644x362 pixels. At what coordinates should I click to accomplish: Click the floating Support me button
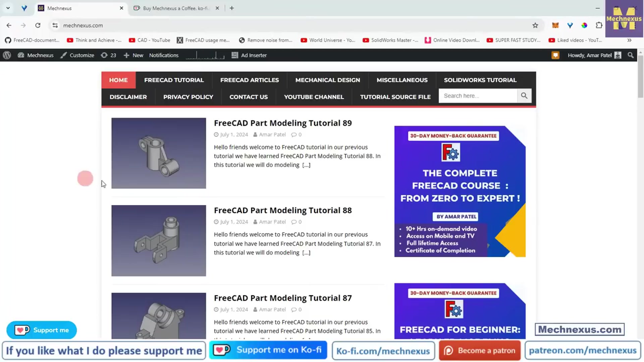coord(42,330)
